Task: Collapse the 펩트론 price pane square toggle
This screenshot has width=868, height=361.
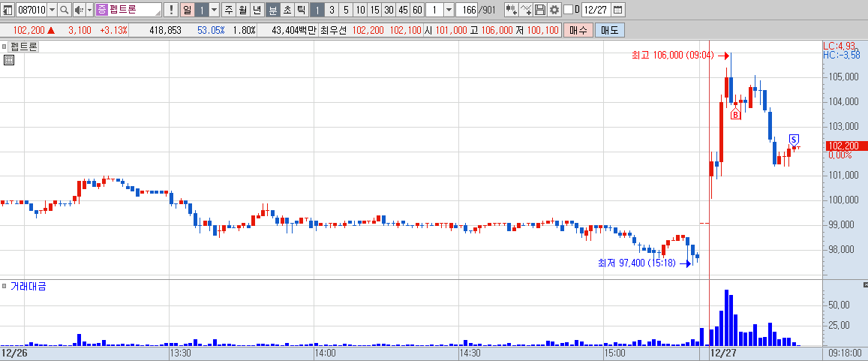Action: point(3,47)
